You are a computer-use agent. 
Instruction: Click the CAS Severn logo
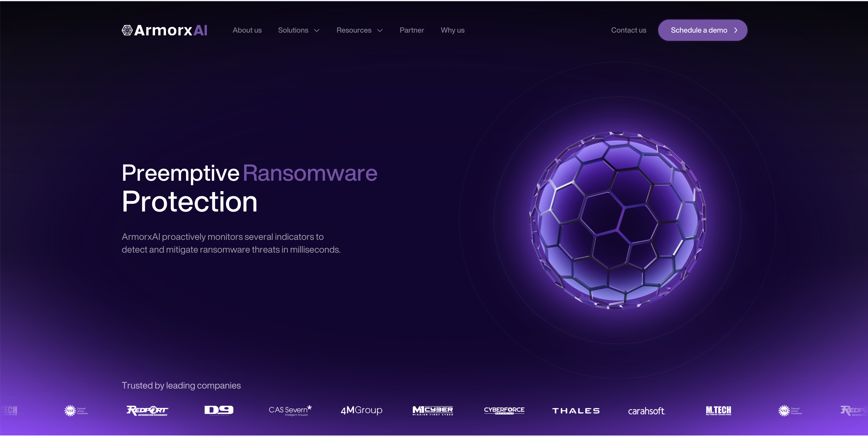tap(290, 410)
